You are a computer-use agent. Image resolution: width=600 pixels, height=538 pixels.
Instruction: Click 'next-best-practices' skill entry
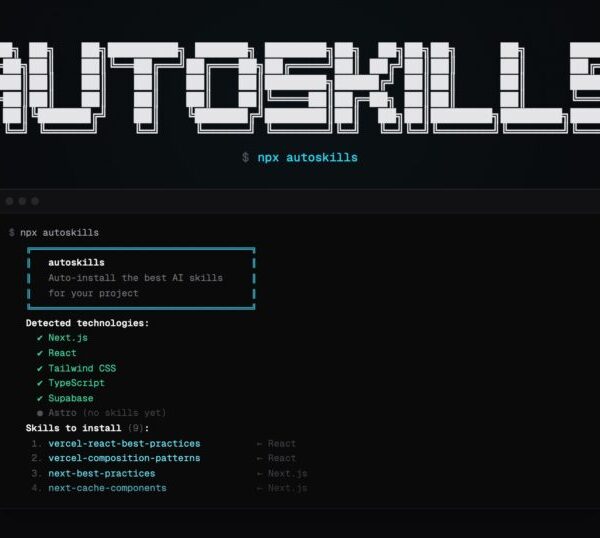click(x=102, y=473)
